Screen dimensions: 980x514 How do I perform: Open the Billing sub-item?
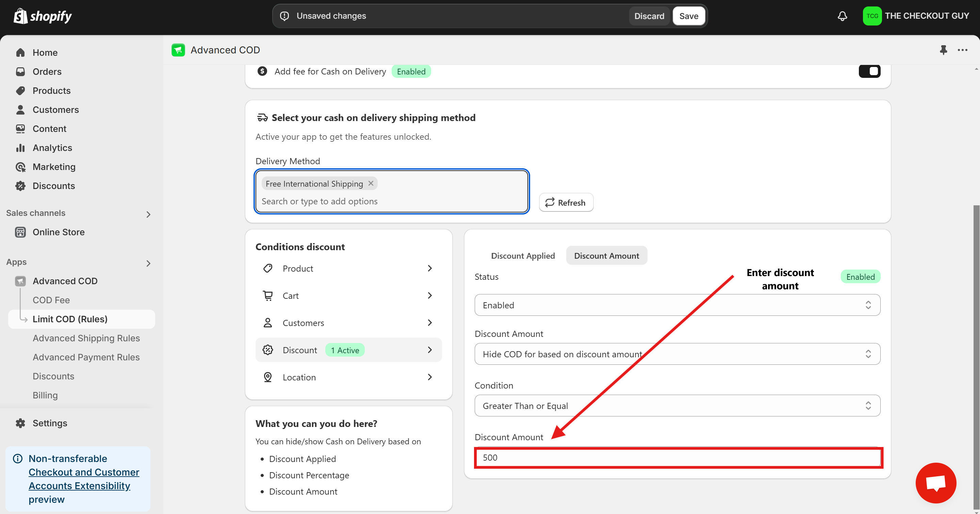[x=45, y=395]
